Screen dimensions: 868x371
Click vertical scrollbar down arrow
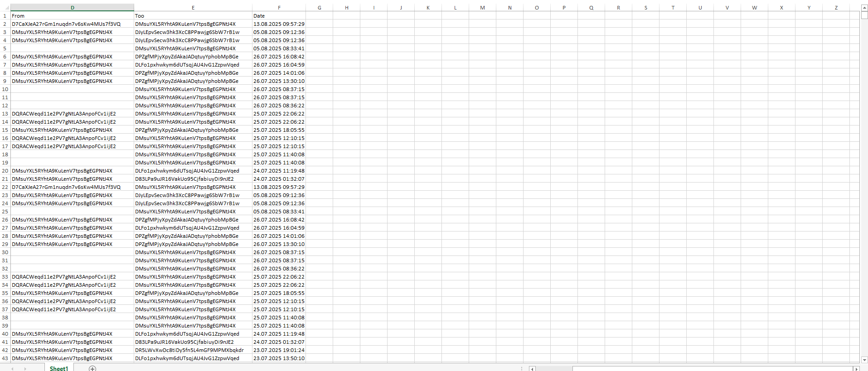[x=864, y=360]
